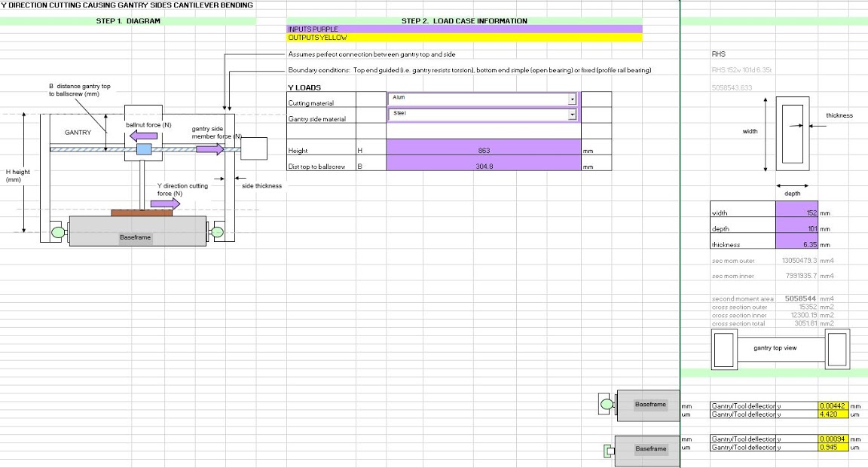The width and height of the screenshot is (868, 468).
Task: Open the Cutting material dropdown arrow
Action: tap(572, 99)
